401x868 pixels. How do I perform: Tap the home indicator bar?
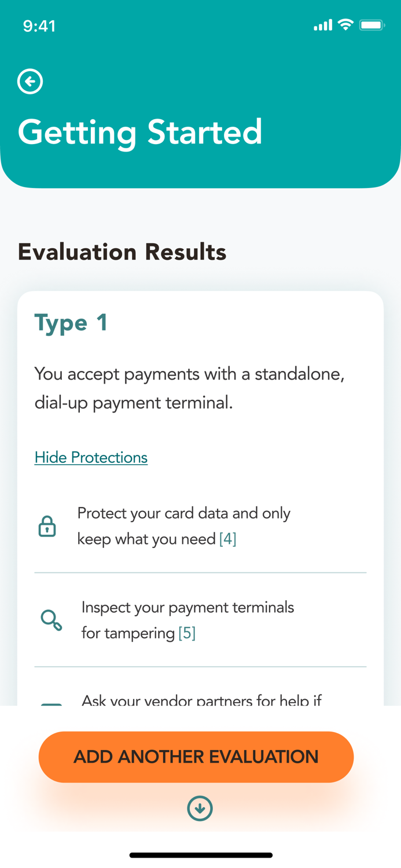click(x=200, y=855)
